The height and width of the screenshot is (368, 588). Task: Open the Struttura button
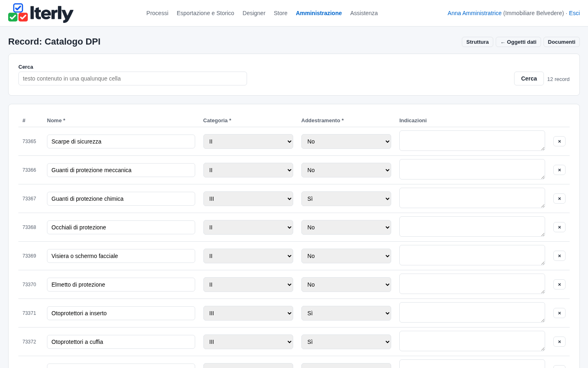(x=477, y=42)
